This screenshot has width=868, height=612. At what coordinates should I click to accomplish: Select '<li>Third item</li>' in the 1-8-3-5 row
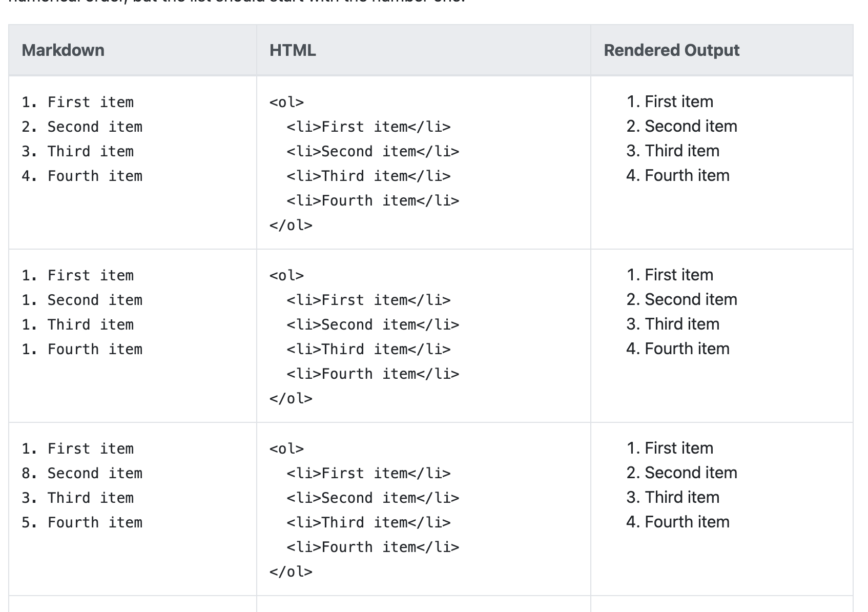click(x=369, y=522)
